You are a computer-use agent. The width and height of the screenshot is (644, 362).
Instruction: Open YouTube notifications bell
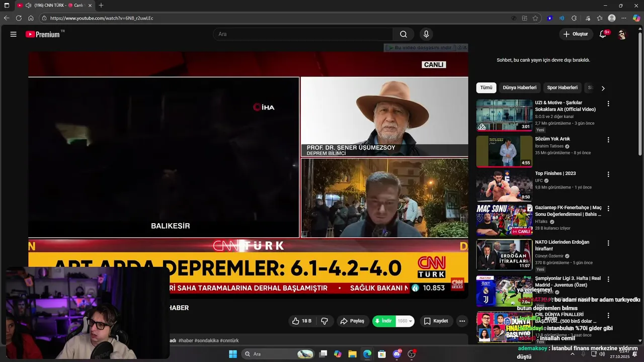(x=603, y=34)
